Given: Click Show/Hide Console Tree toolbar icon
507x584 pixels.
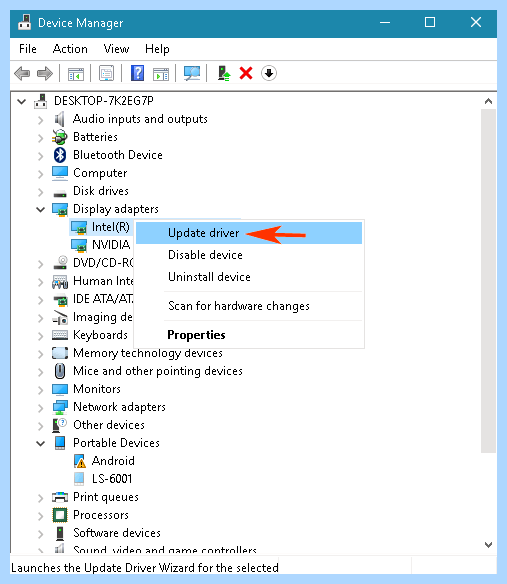Looking at the screenshot, I should click(x=76, y=73).
